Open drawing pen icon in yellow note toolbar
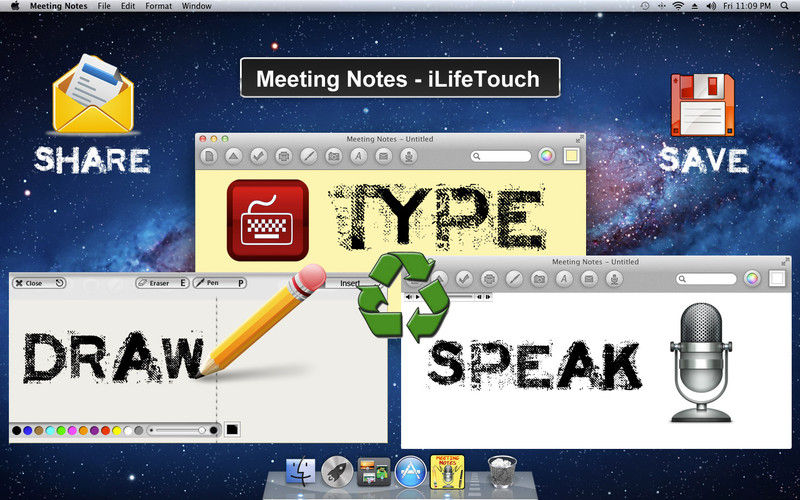The width and height of the screenshot is (800, 500). coord(309,156)
